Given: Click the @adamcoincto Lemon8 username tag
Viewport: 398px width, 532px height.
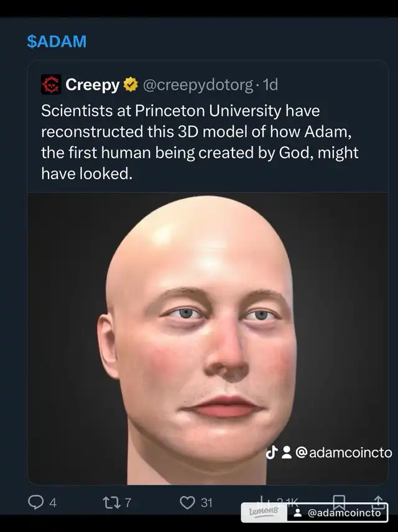Looking at the screenshot, I should [344, 513].
